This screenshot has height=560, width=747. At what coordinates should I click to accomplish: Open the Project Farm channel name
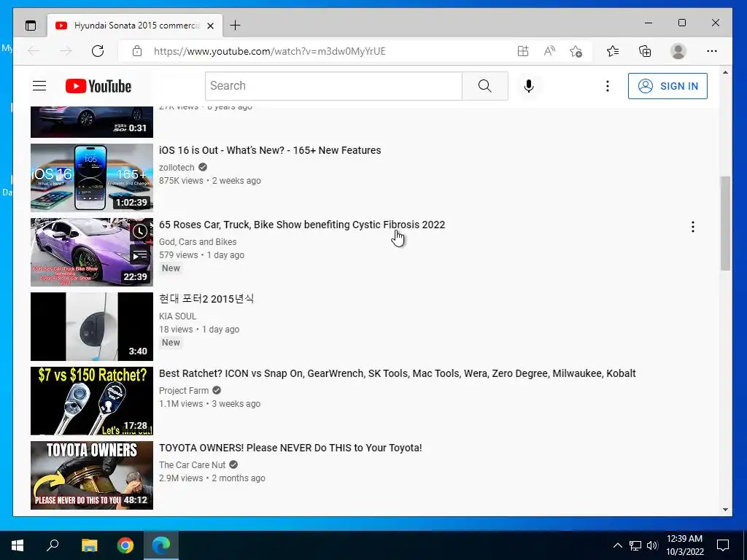(184, 390)
